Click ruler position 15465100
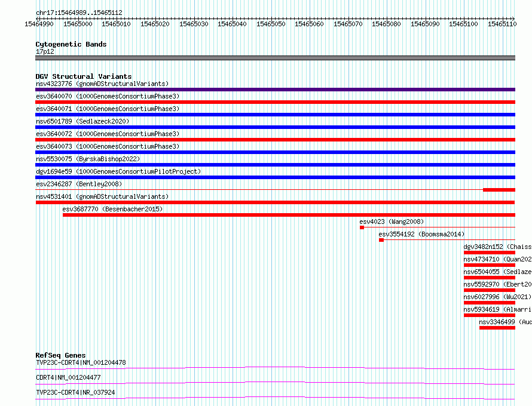Viewport: 532px width, 406px height. (463, 24)
